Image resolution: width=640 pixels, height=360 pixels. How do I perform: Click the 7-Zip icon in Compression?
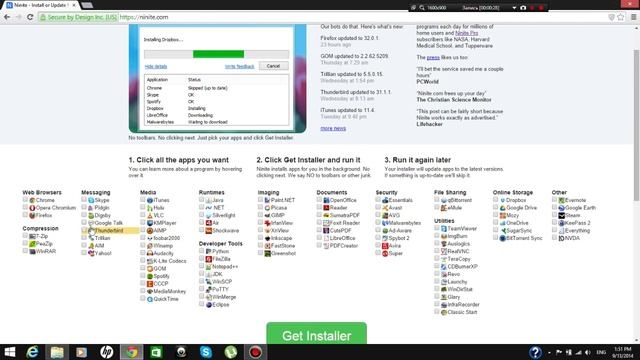[32, 236]
